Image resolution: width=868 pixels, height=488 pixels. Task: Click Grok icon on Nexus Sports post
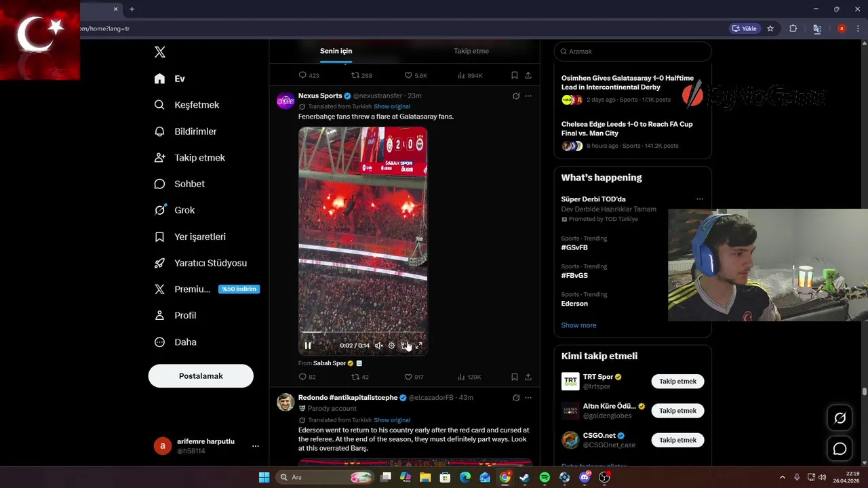click(x=516, y=96)
